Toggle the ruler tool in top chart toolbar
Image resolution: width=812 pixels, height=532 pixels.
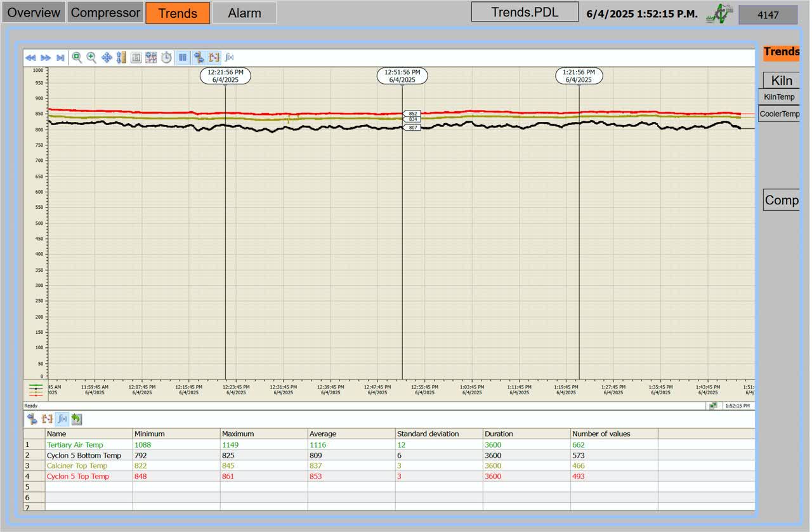coord(199,58)
